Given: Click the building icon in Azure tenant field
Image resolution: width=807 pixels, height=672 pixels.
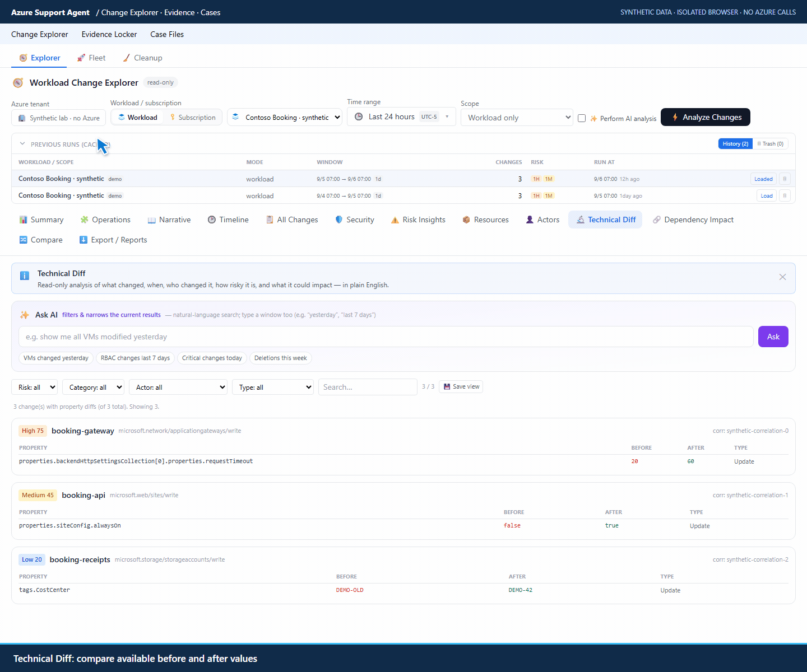Looking at the screenshot, I should pyautogui.click(x=22, y=118).
